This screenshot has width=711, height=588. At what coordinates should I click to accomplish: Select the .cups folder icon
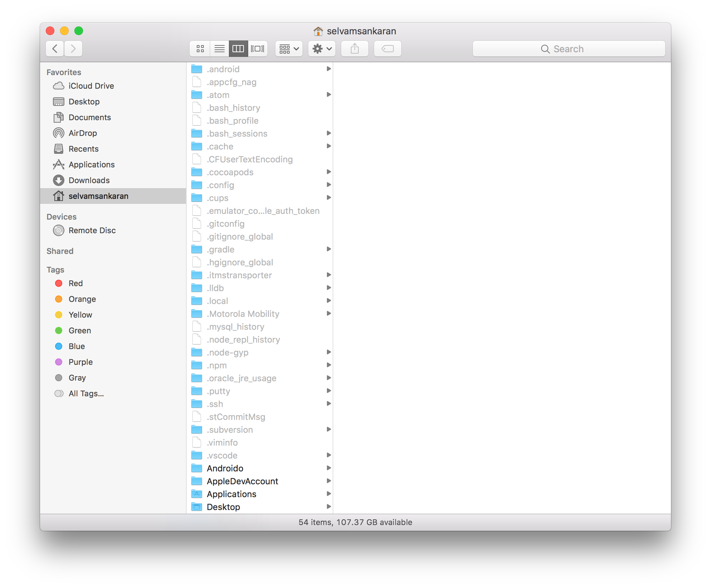197,198
